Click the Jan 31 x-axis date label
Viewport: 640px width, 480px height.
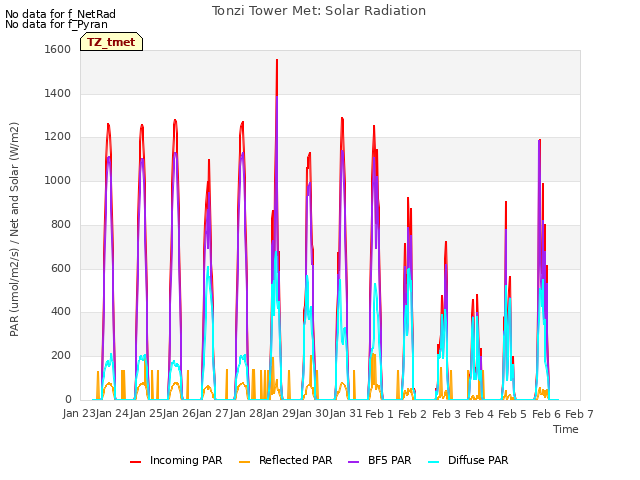pos(346,414)
